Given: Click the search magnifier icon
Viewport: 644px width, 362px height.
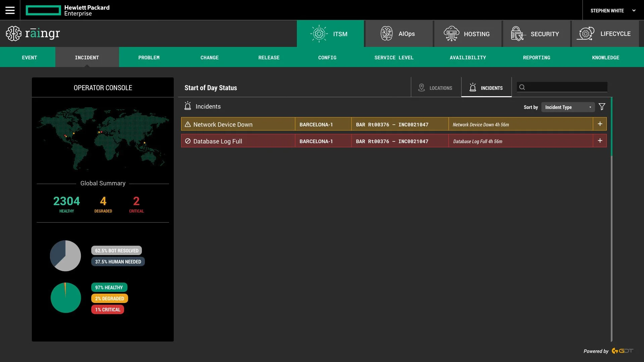Looking at the screenshot, I should (522, 87).
